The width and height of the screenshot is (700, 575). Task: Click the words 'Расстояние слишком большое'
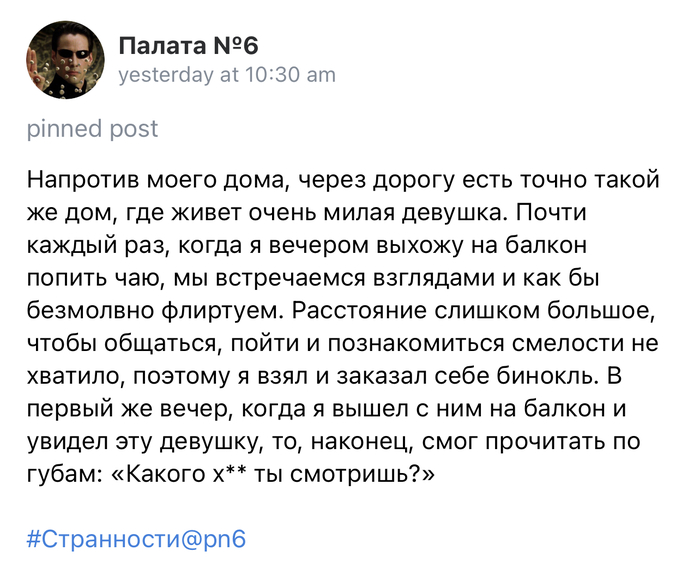click(x=475, y=311)
